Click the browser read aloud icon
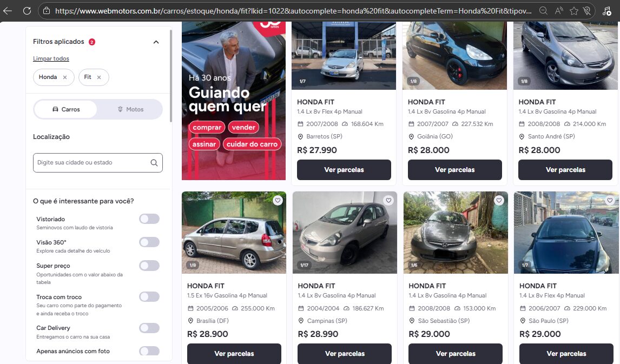620x364 pixels. click(559, 11)
